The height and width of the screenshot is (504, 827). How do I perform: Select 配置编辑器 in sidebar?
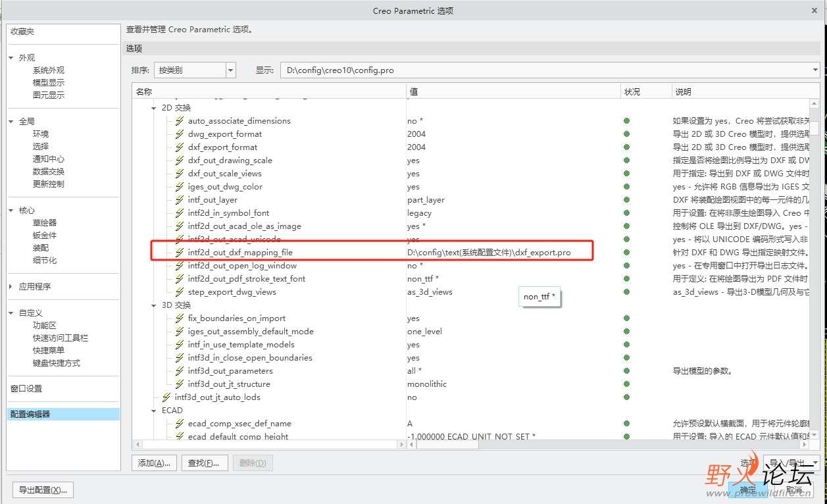click(x=64, y=415)
